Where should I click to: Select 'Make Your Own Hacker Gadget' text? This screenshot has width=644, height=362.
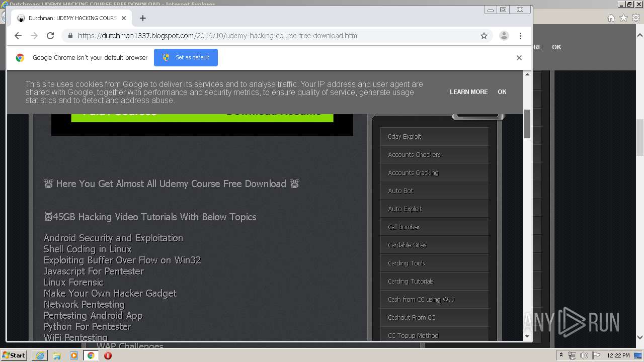110,293
